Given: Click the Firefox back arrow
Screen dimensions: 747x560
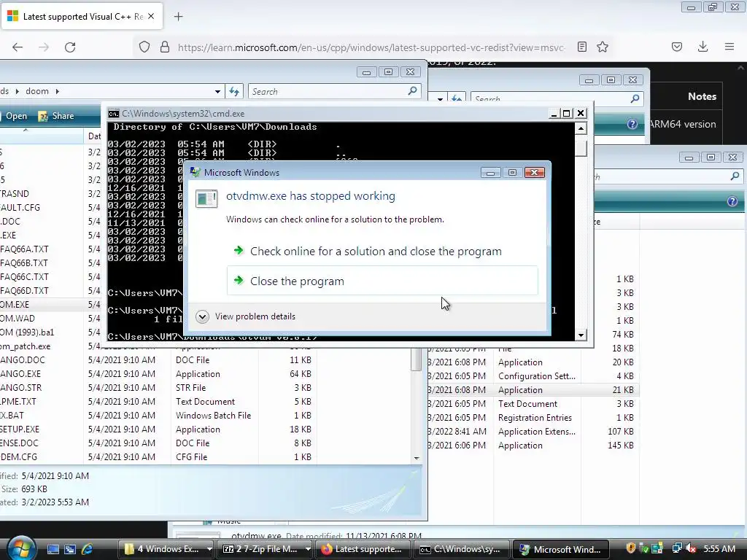Looking at the screenshot, I should point(18,47).
